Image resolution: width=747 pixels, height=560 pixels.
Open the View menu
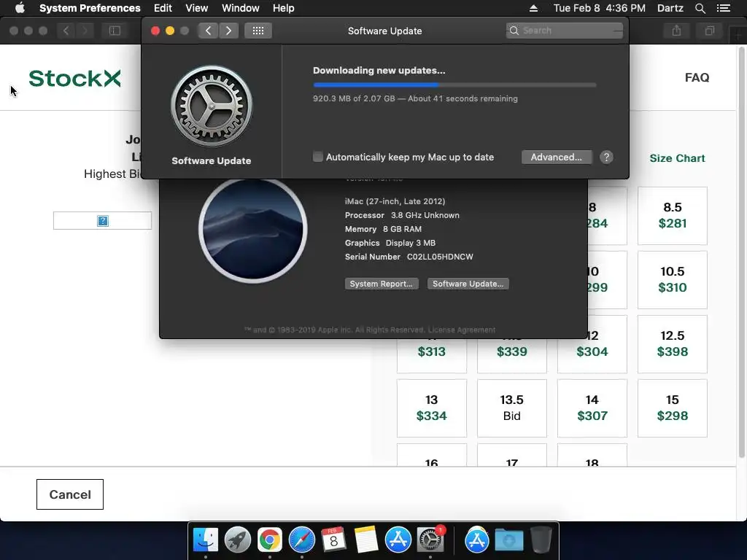tap(197, 8)
